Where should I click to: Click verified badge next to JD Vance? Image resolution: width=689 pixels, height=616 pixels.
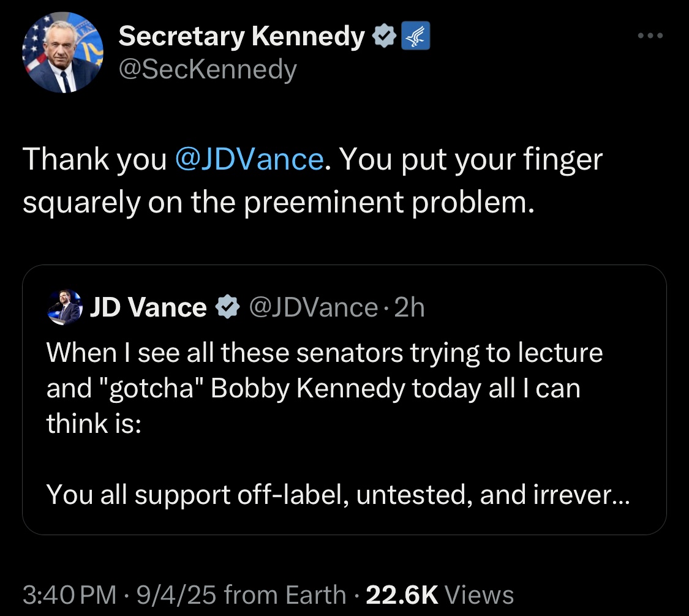pos(228,307)
